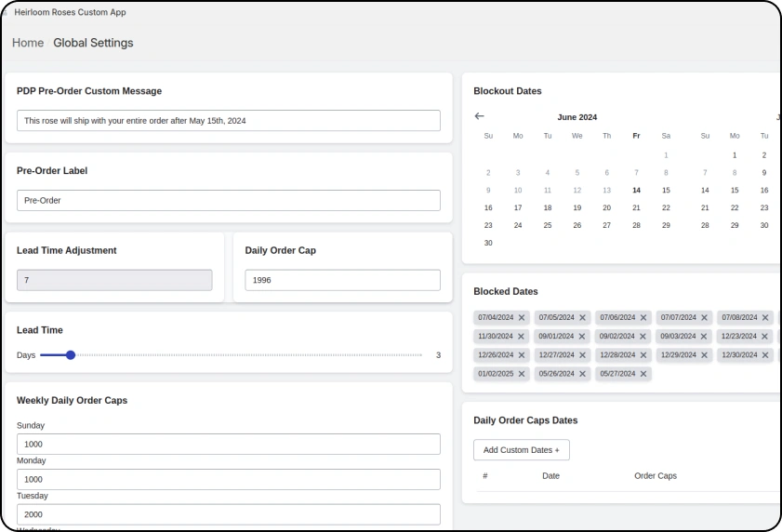Click the Date column header

tap(550, 476)
